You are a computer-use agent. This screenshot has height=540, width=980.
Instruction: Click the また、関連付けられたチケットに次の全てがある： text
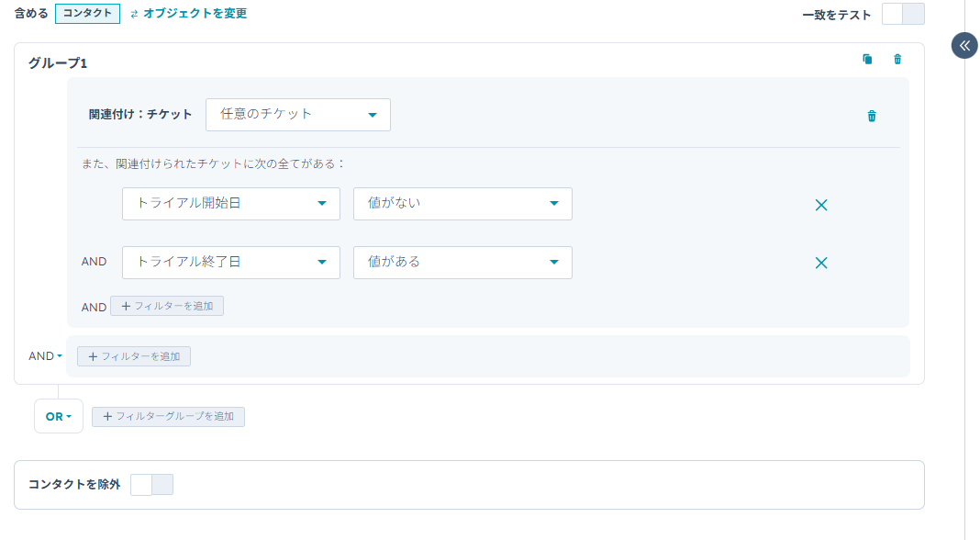[x=213, y=164]
